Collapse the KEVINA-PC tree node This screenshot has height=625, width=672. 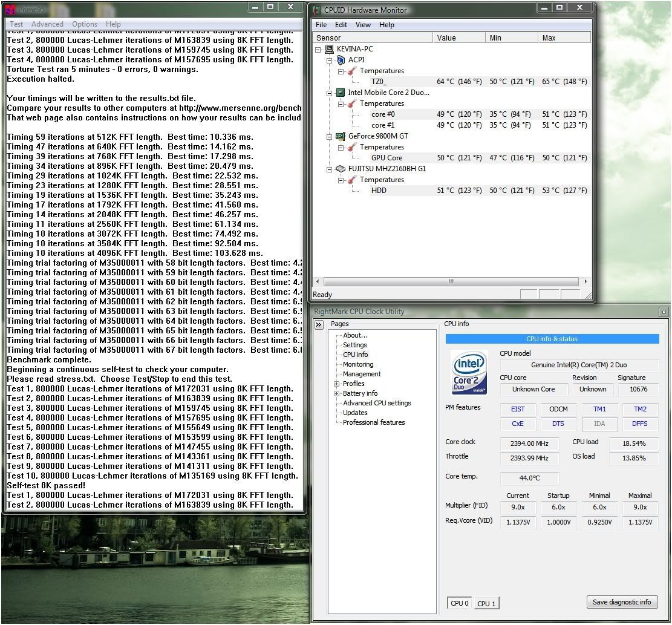click(x=318, y=49)
